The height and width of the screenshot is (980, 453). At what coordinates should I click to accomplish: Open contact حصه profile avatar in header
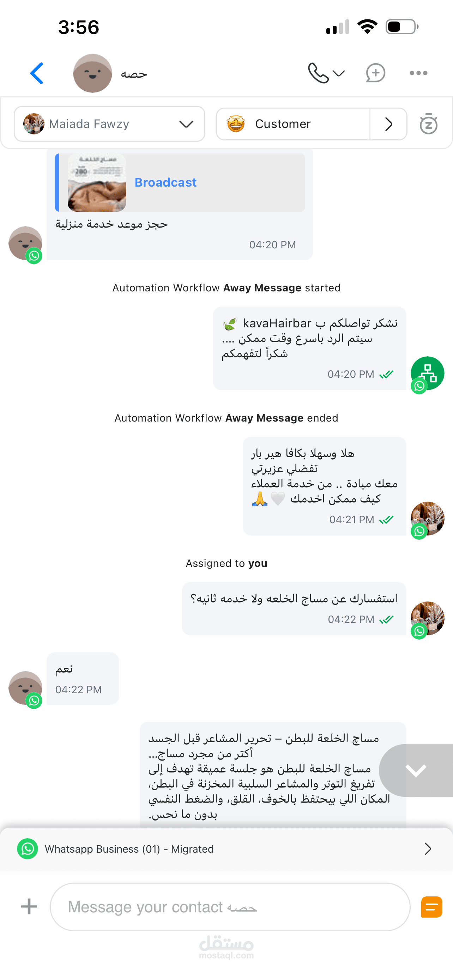[92, 73]
